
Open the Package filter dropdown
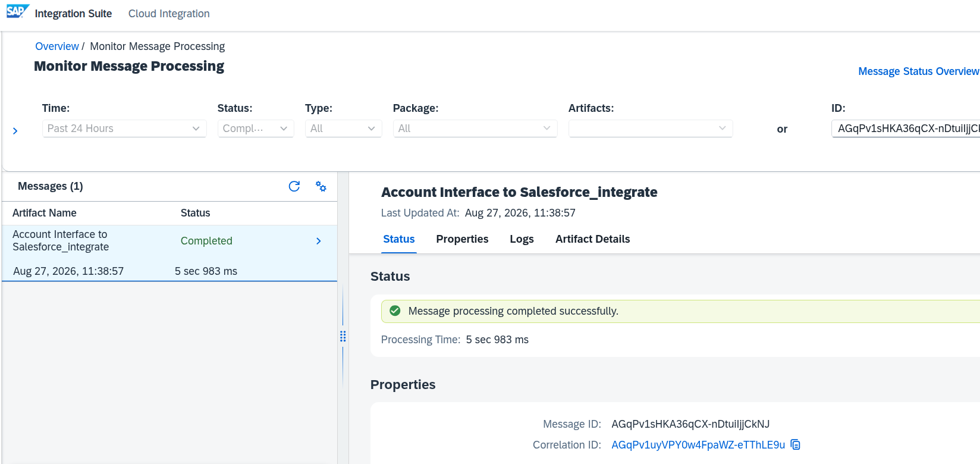click(x=475, y=128)
